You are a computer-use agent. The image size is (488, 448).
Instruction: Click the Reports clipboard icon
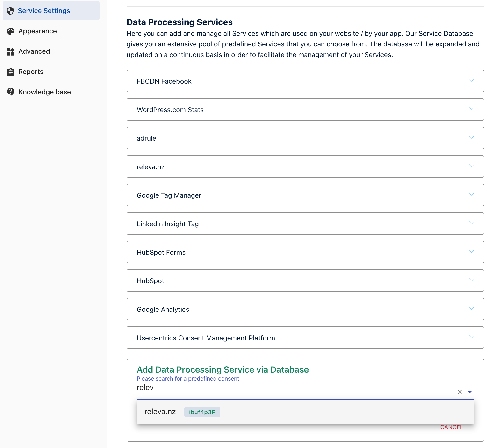click(x=10, y=72)
